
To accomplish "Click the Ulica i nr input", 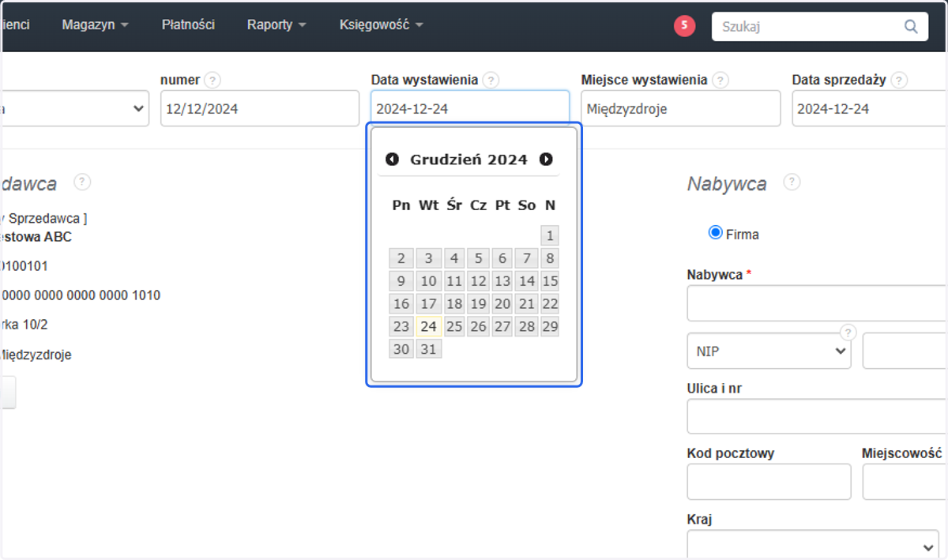I will 818,416.
